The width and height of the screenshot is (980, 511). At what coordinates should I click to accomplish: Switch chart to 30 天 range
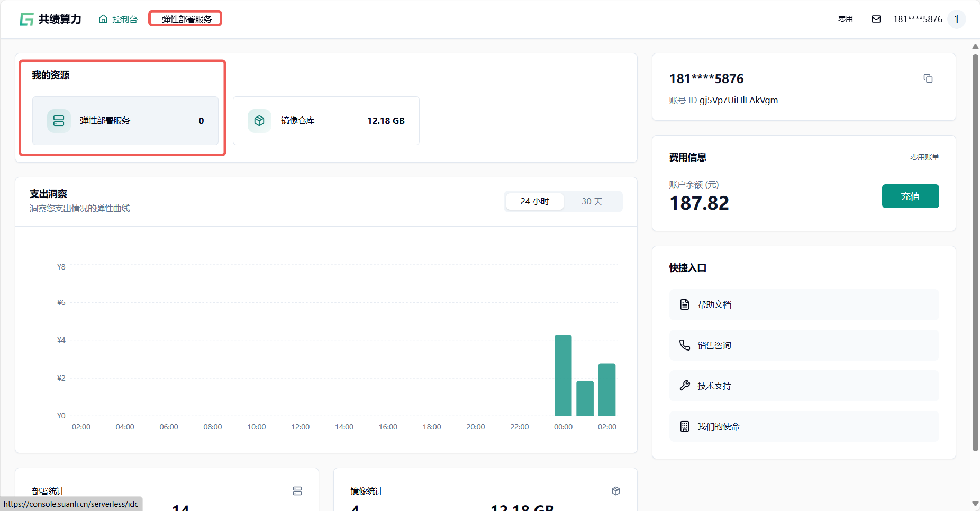click(592, 202)
